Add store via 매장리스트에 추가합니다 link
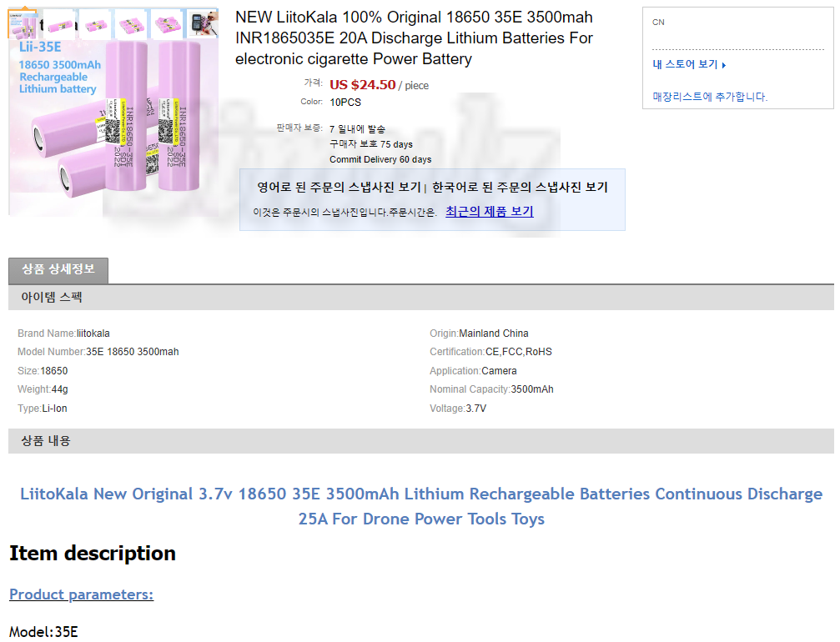The image size is (840, 642). coord(710,97)
